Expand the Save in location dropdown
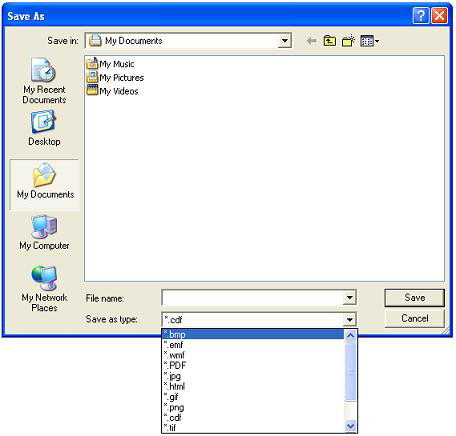 point(284,41)
